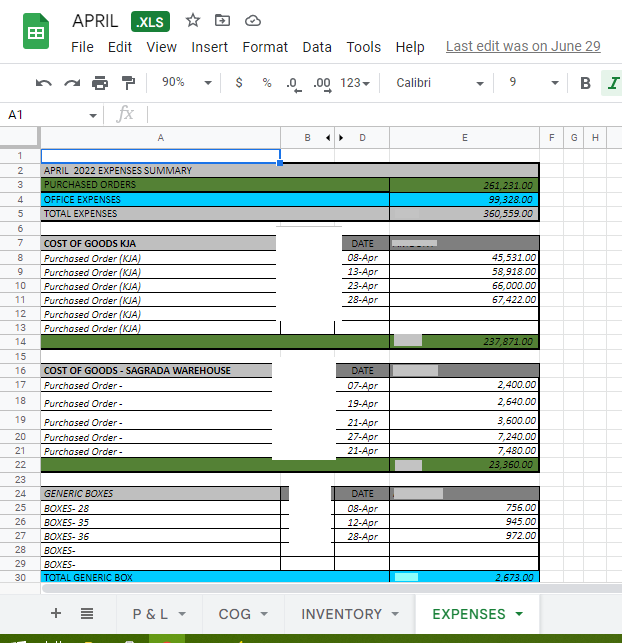Viewport: 622px width, 643px height.
Task: Select the TOTAL EXPENSES cell
Action: [x=215, y=214]
